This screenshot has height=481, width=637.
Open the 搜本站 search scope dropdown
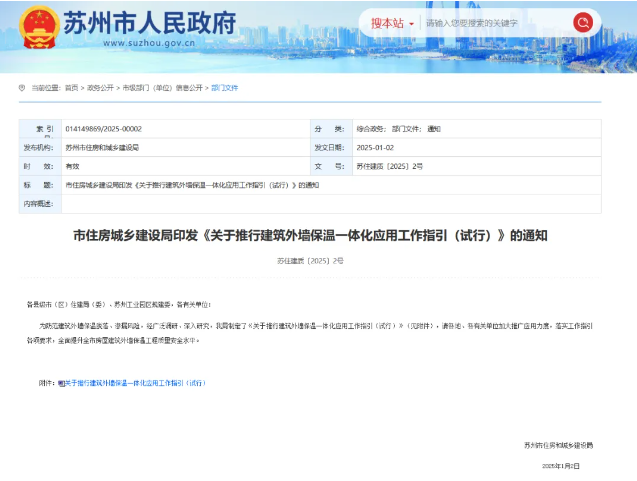click(x=392, y=23)
